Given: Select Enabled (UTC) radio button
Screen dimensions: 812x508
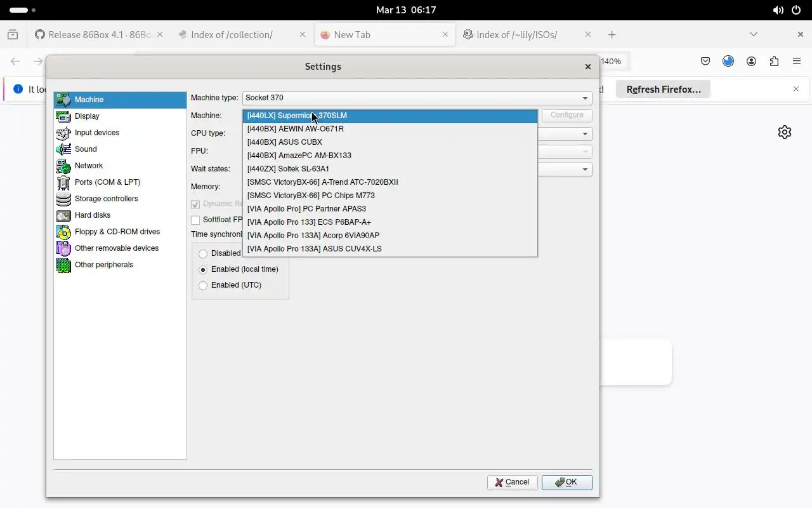Looking at the screenshot, I should 203,285.
